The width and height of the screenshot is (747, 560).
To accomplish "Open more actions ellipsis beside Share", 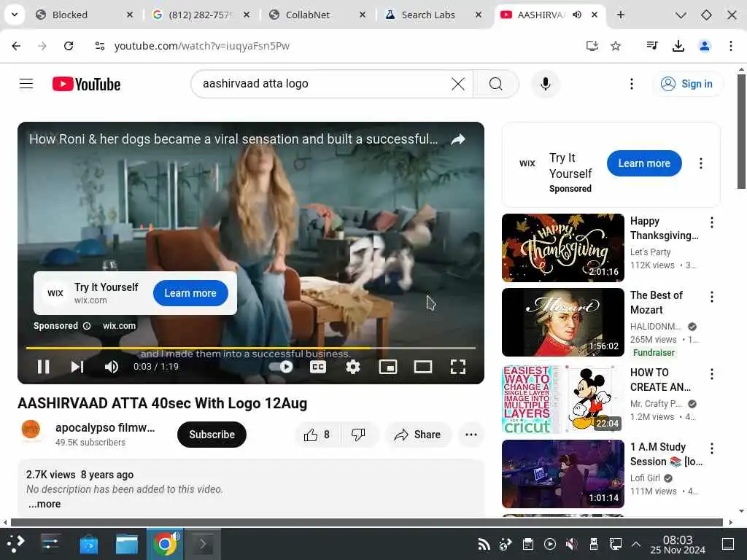I will tap(471, 435).
